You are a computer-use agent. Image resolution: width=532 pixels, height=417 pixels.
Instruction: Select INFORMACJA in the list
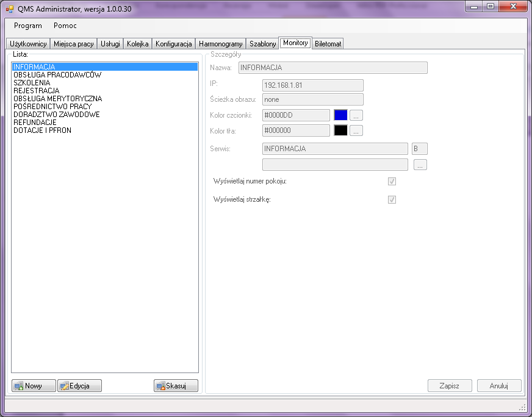tap(105, 67)
